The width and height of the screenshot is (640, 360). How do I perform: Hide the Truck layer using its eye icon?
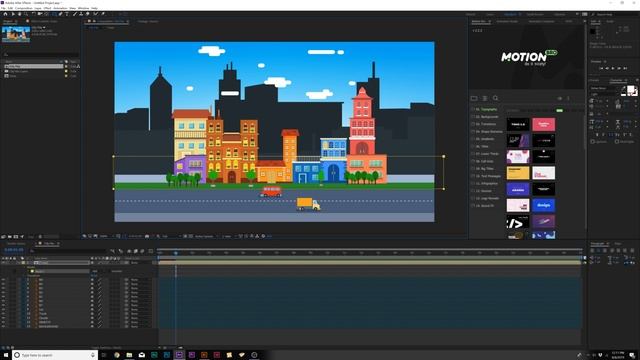click(3, 313)
